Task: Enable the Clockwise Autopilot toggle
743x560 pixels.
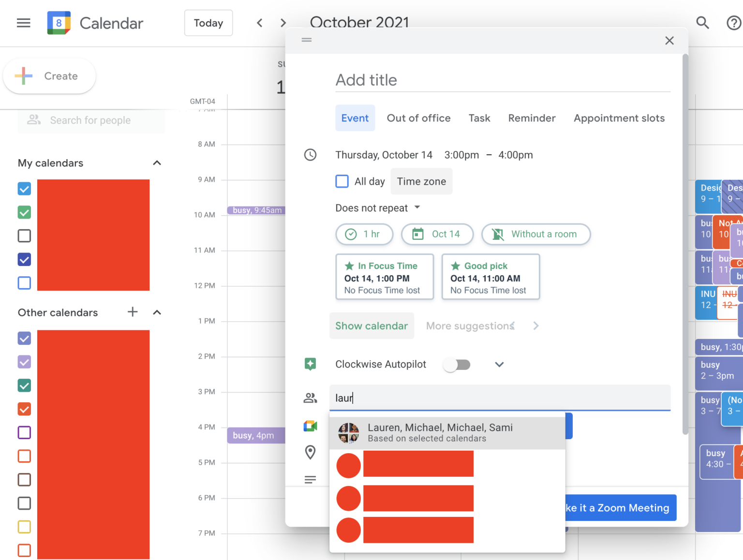Action: click(457, 364)
